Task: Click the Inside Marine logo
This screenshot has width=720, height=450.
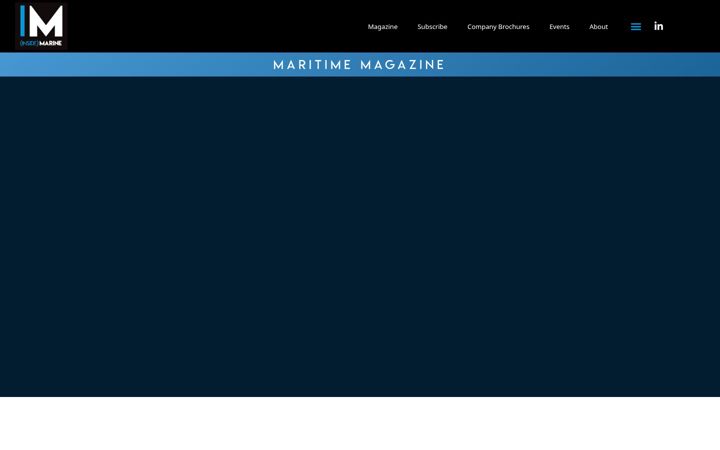Action: (x=41, y=26)
